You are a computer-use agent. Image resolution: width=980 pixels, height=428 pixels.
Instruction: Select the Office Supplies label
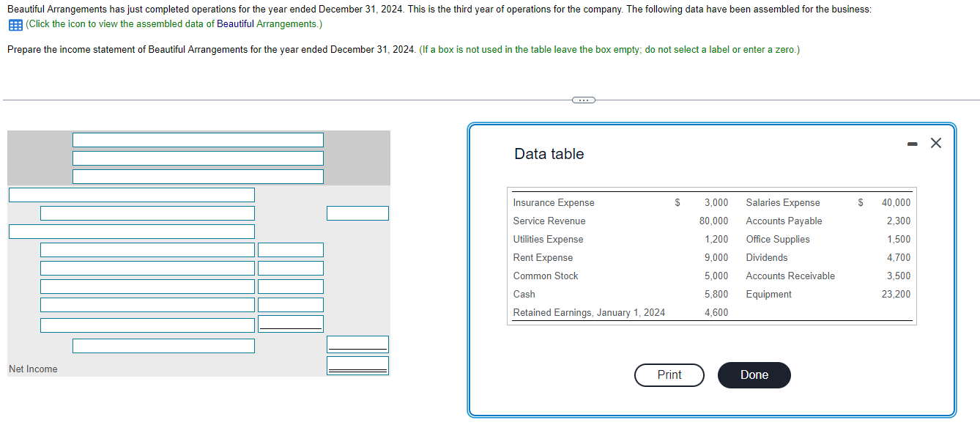click(778, 240)
